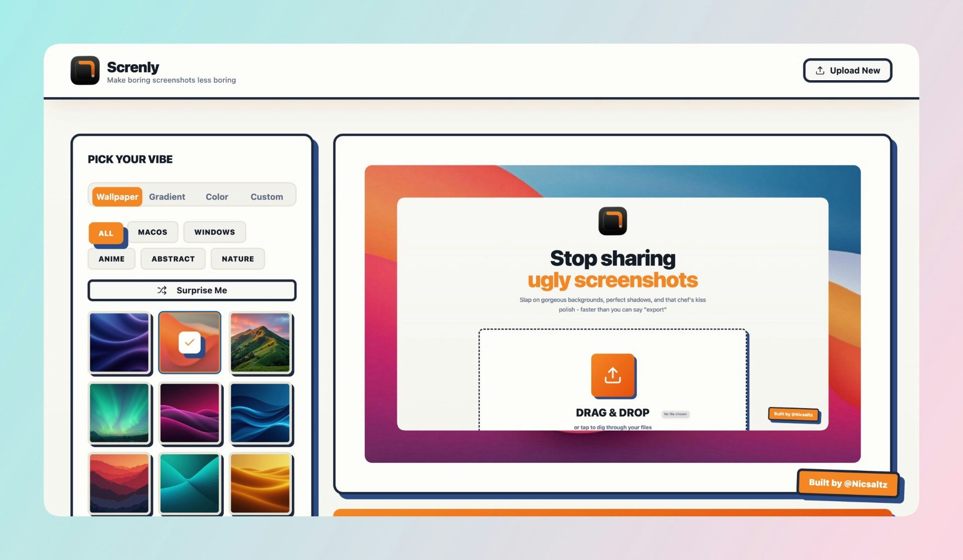Image resolution: width=963 pixels, height=560 pixels.
Task: Select the ABSTRACT category filter
Action: click(173, 259)
